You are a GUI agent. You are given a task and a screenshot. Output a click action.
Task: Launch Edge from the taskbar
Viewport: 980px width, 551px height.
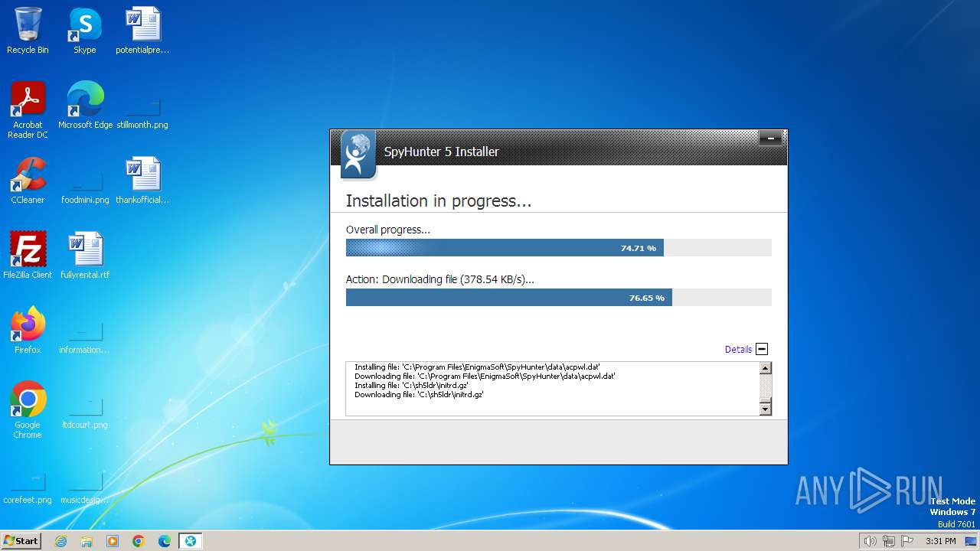coord(165,541)
